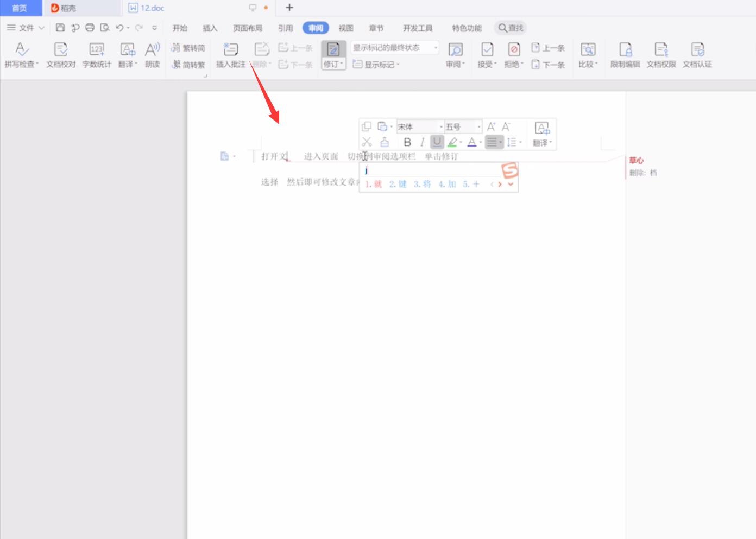
Task: Open 文档认证 document certification
Action: tap(697, 55)
